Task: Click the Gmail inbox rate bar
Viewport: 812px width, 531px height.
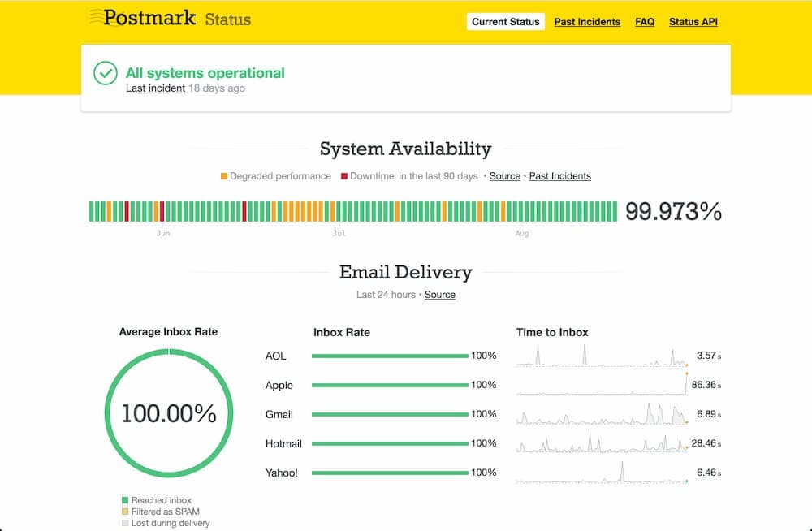Action: (x=390, y=414)
